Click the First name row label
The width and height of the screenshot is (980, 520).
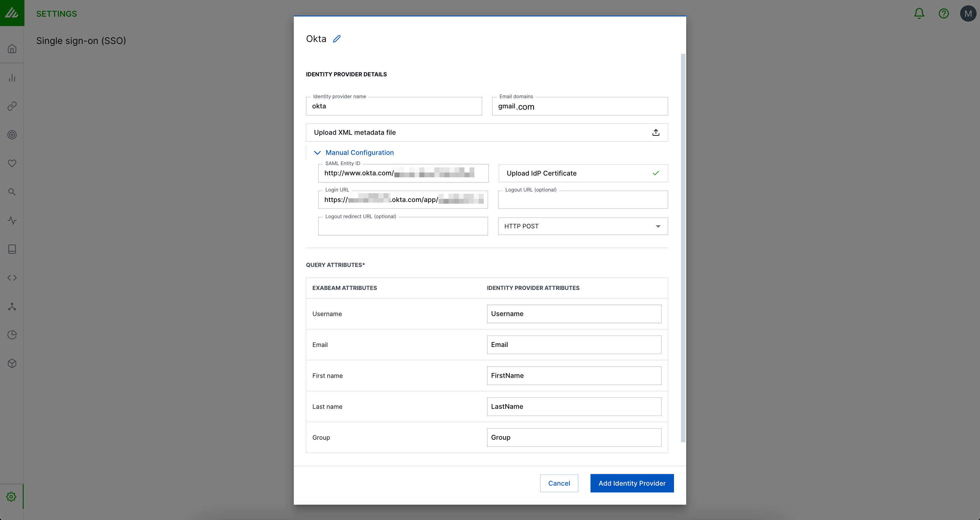[328, 376]
